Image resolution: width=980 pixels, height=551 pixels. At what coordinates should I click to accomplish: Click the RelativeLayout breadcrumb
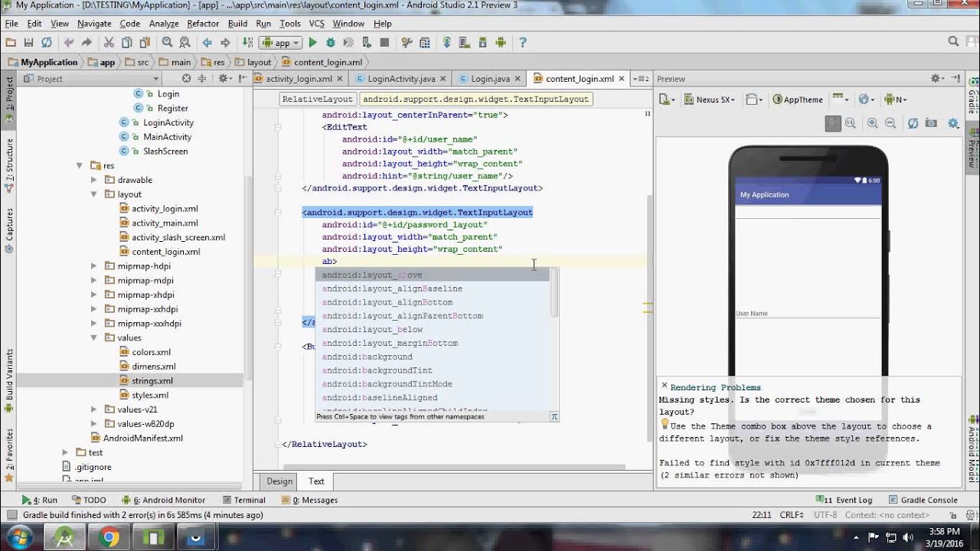pyautogui.click(x=317, y=99)
